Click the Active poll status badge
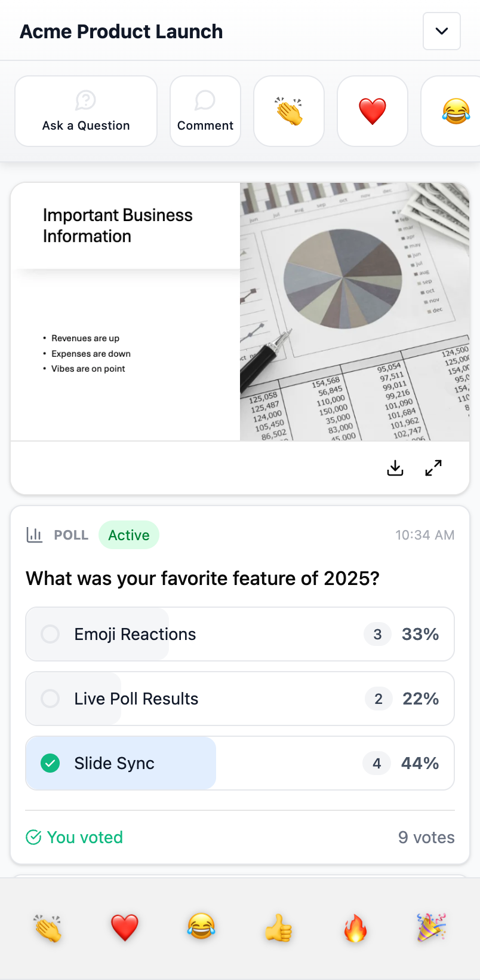480x980 pixels. (x=129, y=535)
